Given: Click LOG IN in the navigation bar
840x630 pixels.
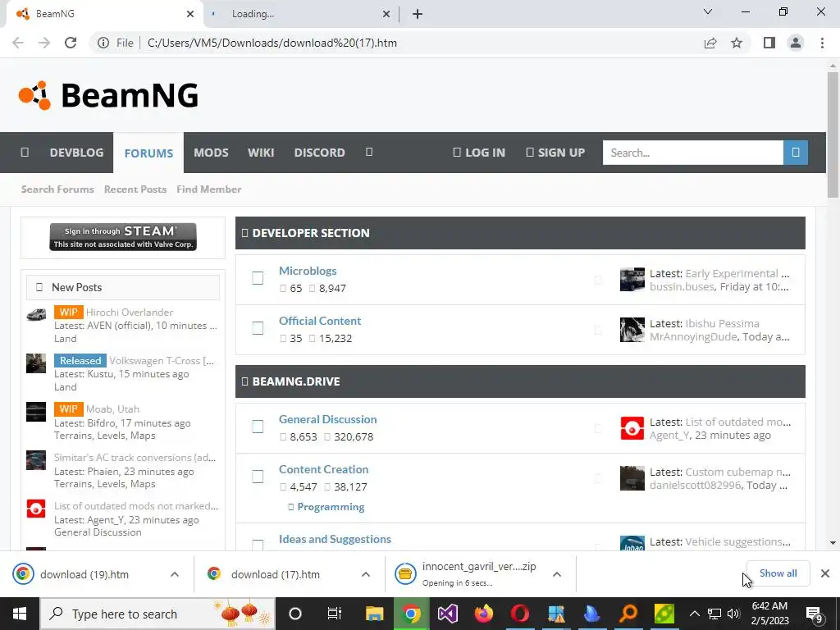Looking at the screenshot, I should [479, 153].
